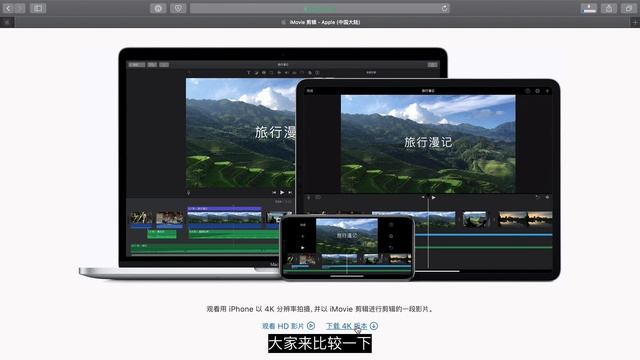Click the sunset clip in iPad timeline
The width and height of the screenshot is (640, 360).
coord(525,219)
